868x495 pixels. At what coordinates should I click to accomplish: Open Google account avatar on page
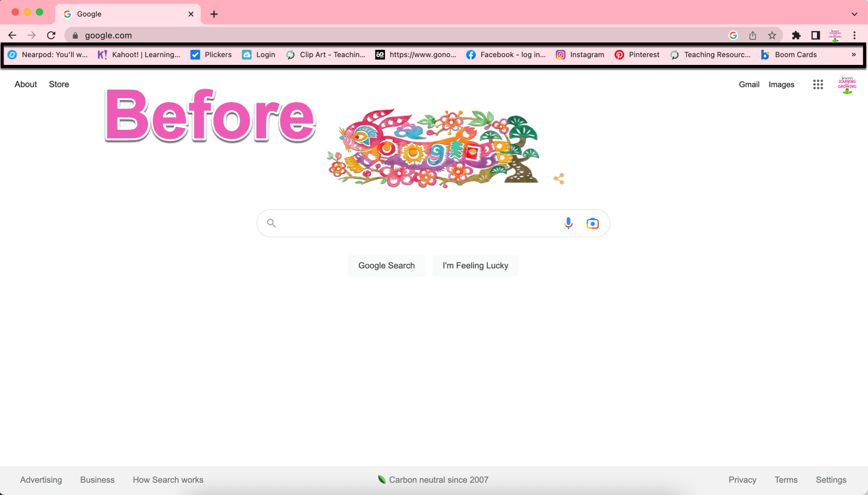pyautogui.click(x=847, y=85)
